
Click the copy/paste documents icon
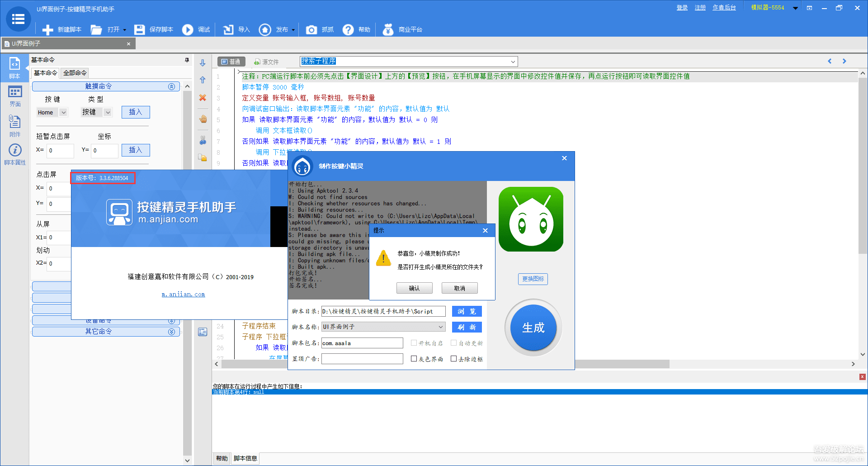[203, 157]
